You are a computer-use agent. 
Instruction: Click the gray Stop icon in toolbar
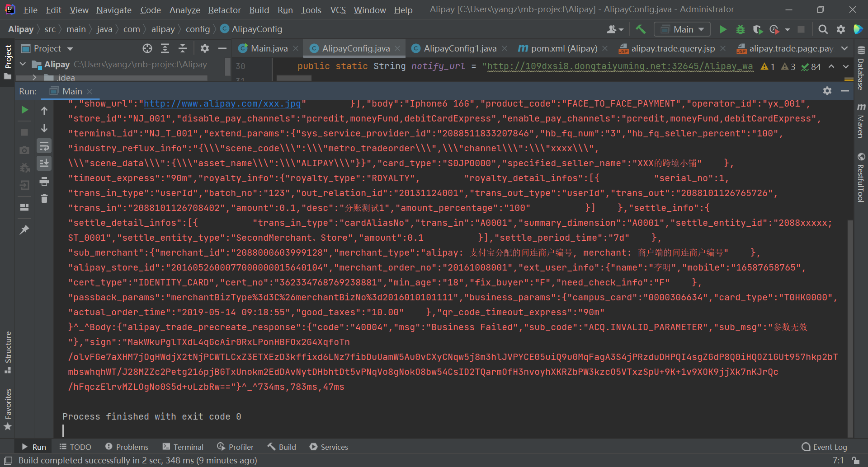click(x=801, y=29)
